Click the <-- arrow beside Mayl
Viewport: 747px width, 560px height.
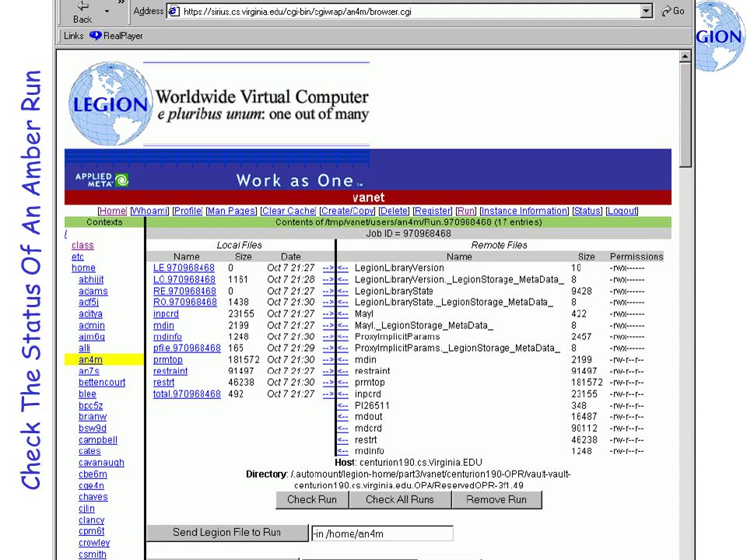(x=342, y=314)
